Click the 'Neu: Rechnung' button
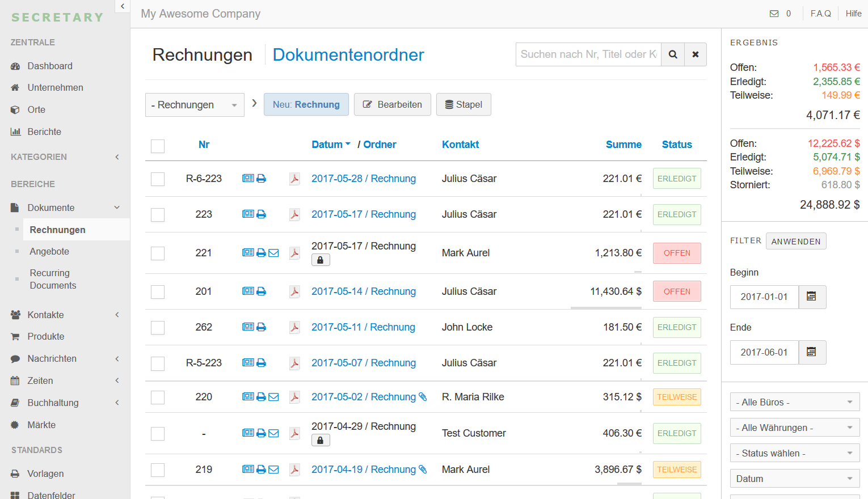The width and height of the screenshot is (868, 499). 306,104
